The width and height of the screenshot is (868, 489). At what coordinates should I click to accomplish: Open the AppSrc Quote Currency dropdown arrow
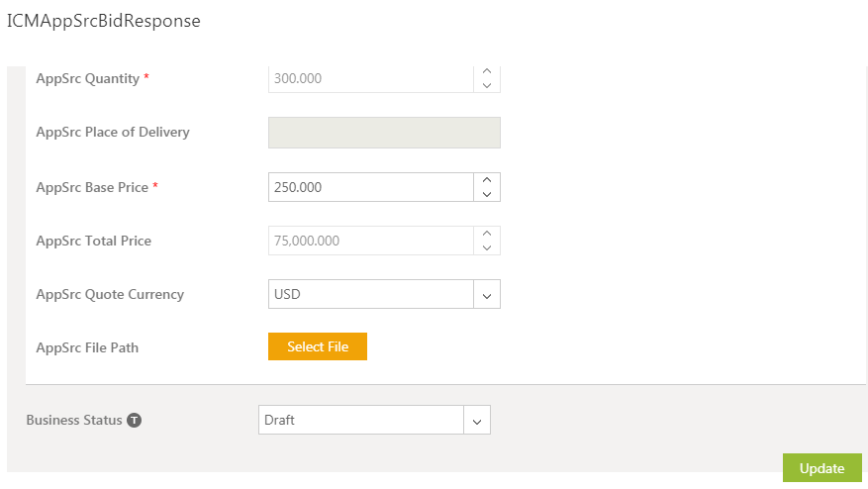click(x=487, y=295)
